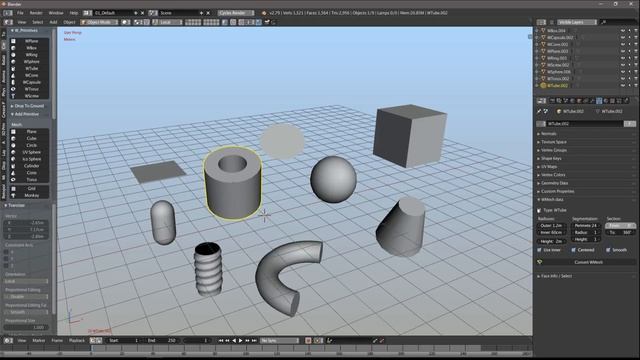Add a WRing primitive
The image size is (640, 360).
point(29,55)
